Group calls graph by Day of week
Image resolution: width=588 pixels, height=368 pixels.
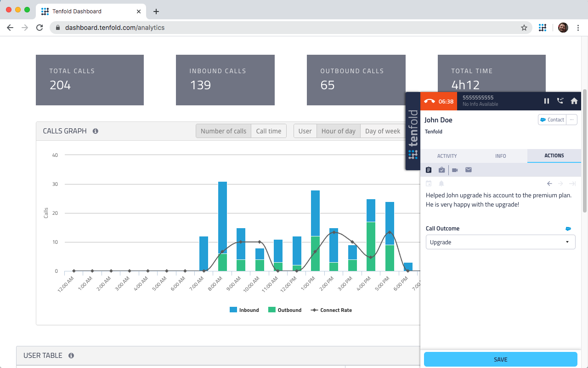click(382, 131)
